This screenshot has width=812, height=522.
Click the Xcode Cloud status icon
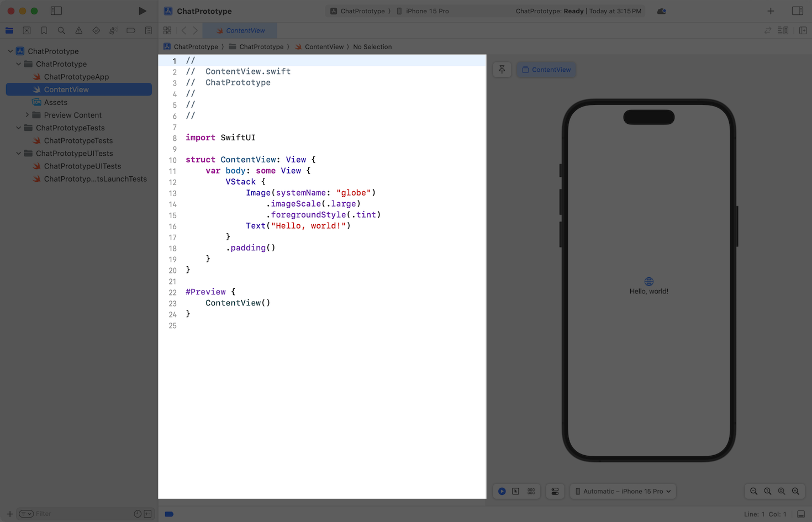661,11
